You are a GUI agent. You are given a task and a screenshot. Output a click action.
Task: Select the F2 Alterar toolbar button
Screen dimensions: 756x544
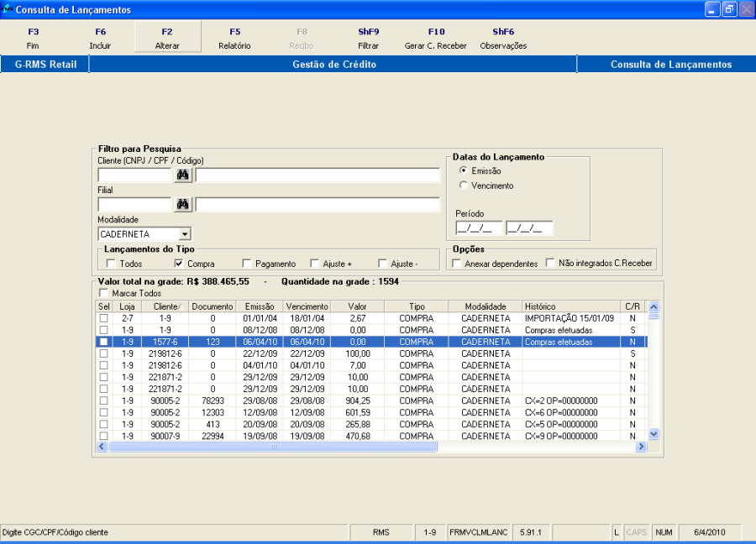pos(167,38)
